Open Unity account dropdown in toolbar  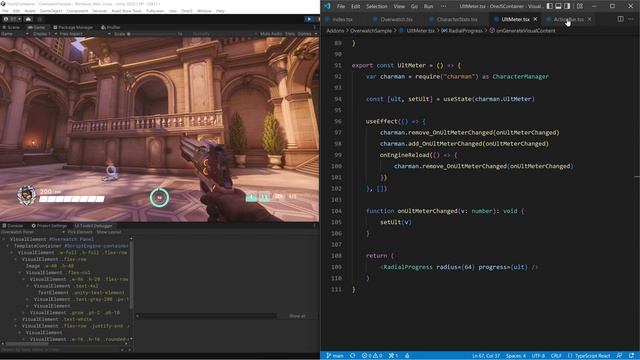(13, 19)
